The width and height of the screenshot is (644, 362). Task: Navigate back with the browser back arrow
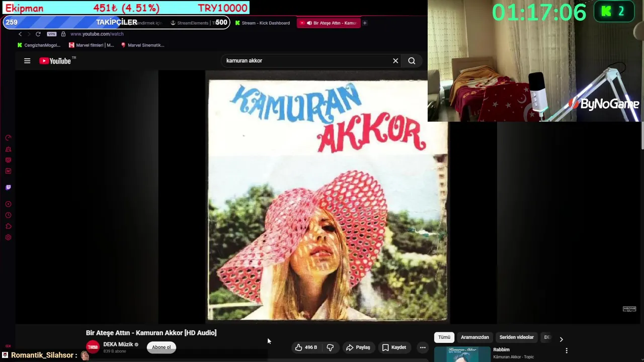20,34
